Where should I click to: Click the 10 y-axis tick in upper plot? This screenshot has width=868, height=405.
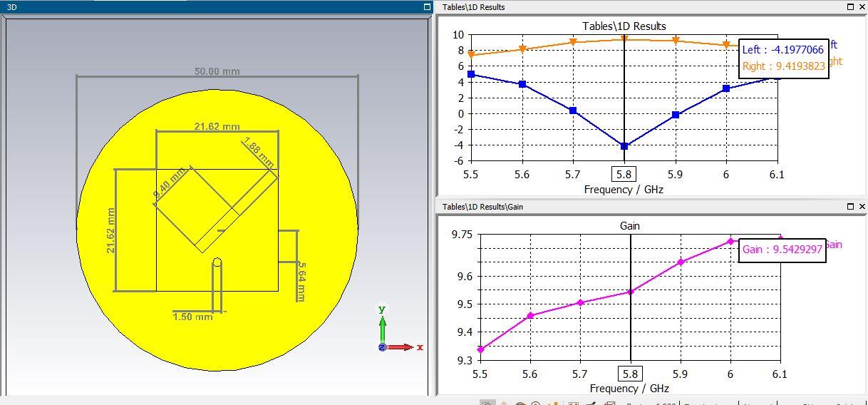[458, 35]
